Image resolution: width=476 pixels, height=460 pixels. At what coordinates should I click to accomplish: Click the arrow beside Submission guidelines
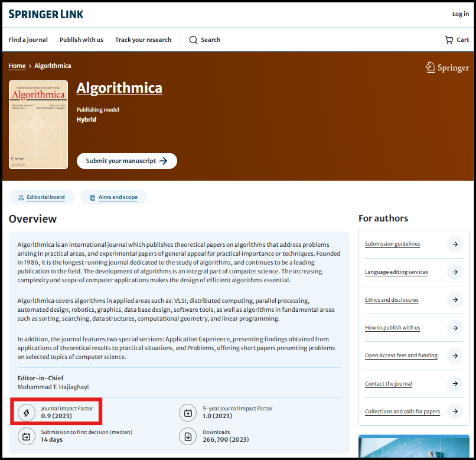pos(455,244)
